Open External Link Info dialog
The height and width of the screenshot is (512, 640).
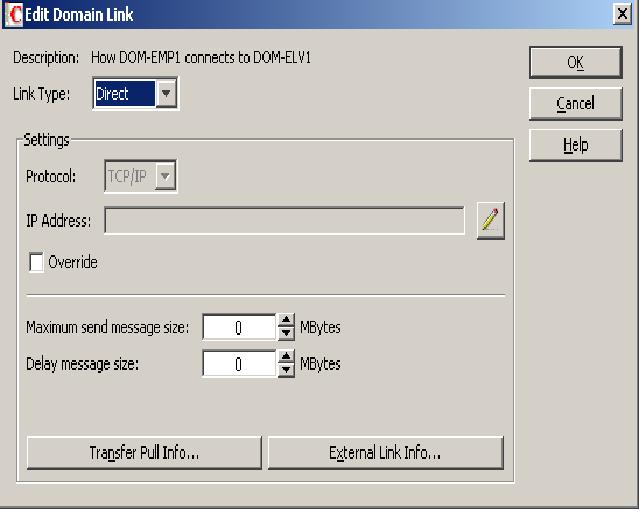385,453
